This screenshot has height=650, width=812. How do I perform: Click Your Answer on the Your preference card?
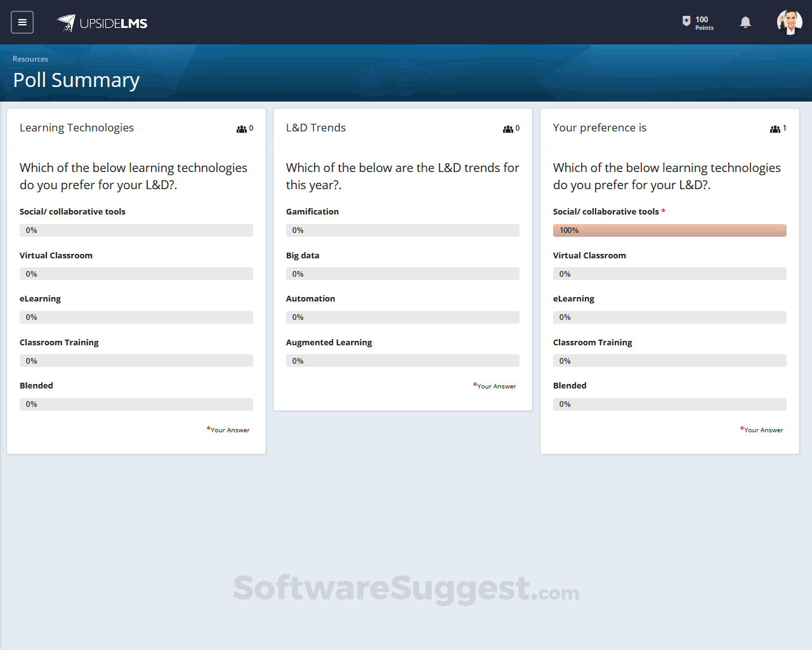tap(762, 430)
